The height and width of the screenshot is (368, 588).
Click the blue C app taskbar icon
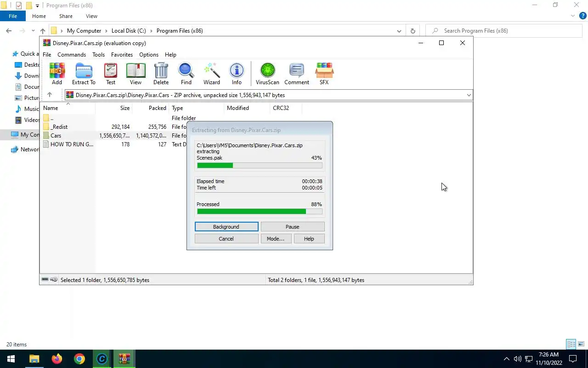tap(102, 359)
